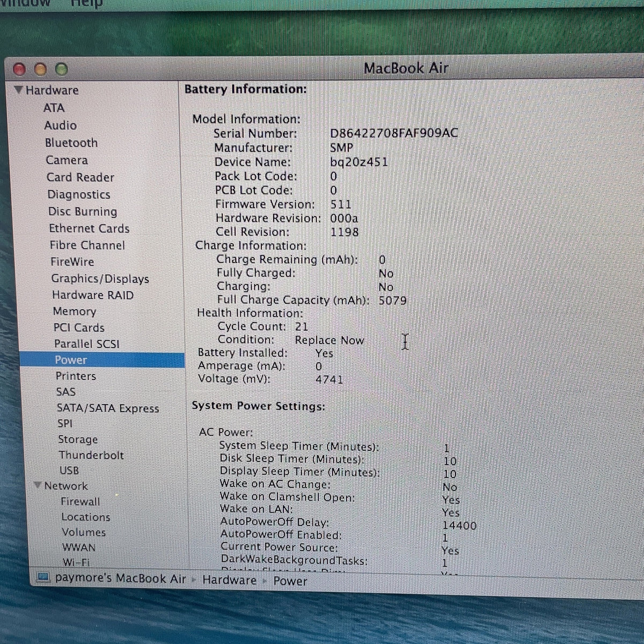Click the Model Information label
This screenshot has height=644, width=644.
tap(246, 119)
